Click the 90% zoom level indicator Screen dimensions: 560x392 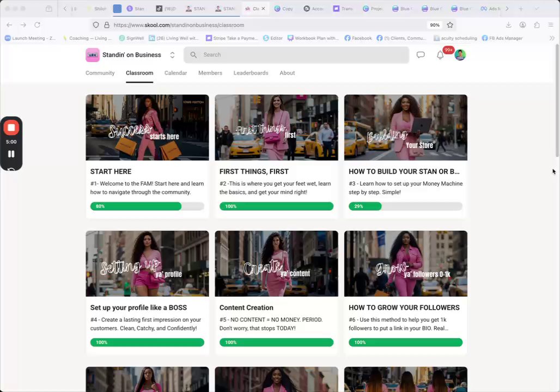coord(435,25)
